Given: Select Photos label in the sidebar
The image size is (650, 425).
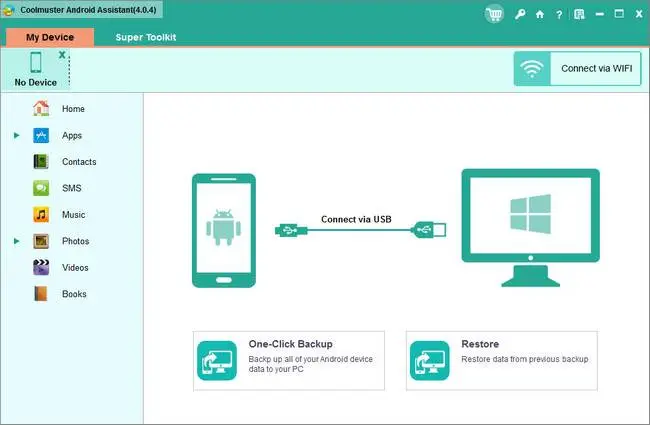Looking at the screenshot, I should (x=75, y=241).
